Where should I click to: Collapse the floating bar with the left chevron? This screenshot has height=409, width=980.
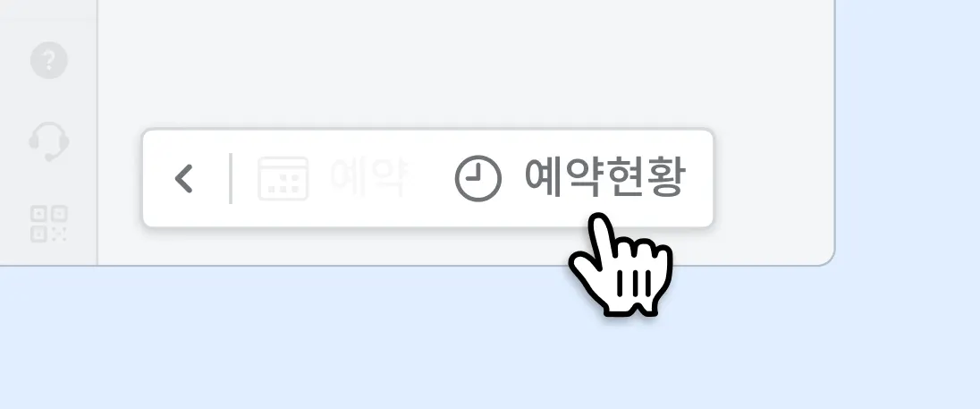(184, 179)
